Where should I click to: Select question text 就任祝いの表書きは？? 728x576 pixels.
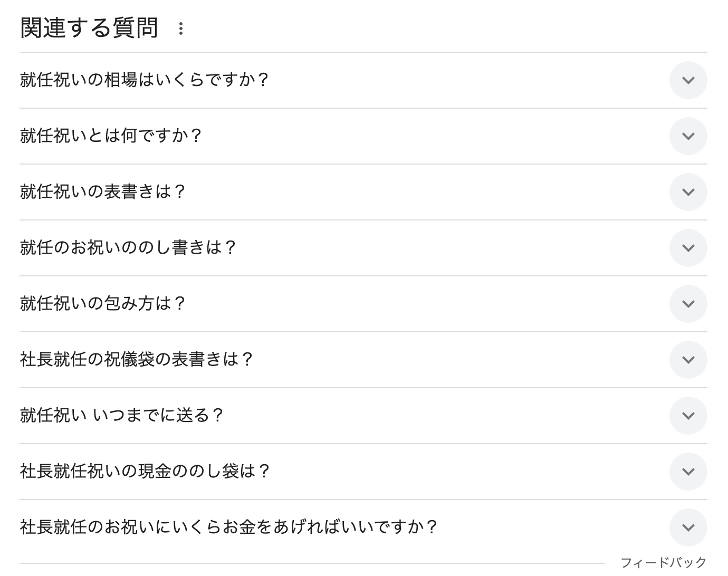(103, 192)
